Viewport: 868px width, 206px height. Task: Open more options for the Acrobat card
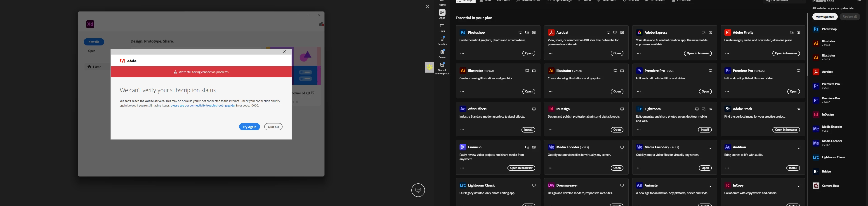point(551,54)
